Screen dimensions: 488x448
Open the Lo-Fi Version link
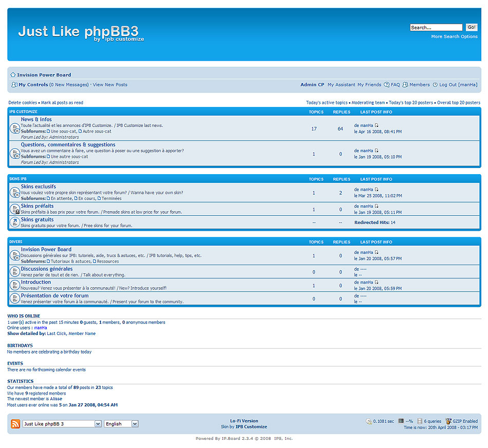click(244, 421)
